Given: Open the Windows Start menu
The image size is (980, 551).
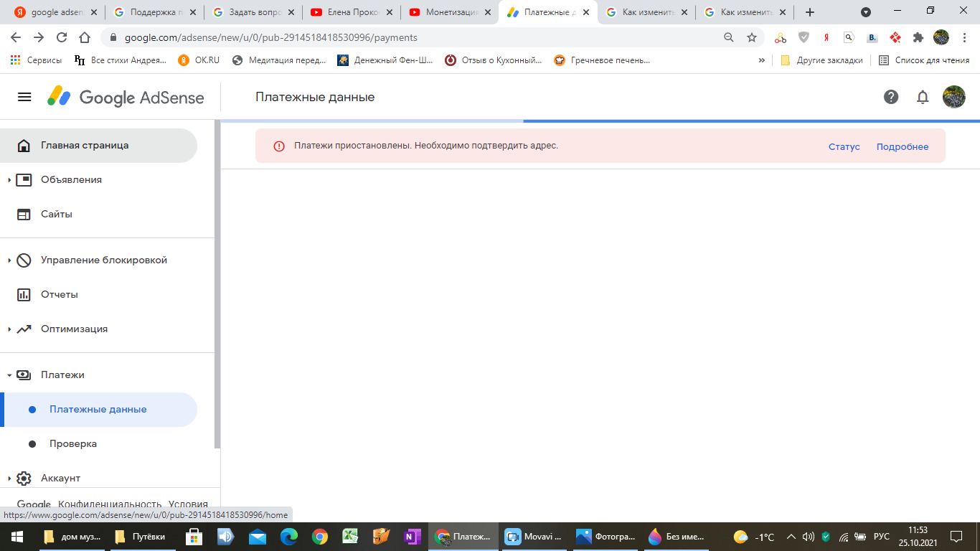Looking at the screenshot, I should click(x=17, y=537).
